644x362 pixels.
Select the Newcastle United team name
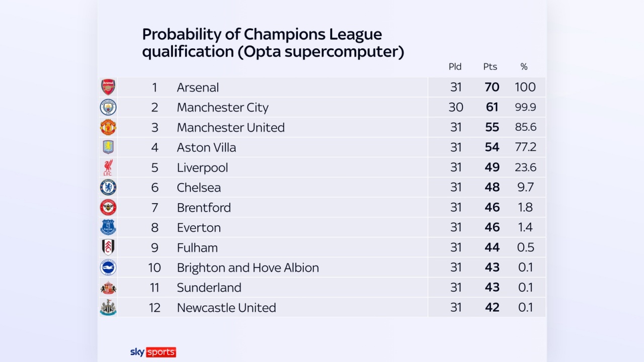(226, 308)
